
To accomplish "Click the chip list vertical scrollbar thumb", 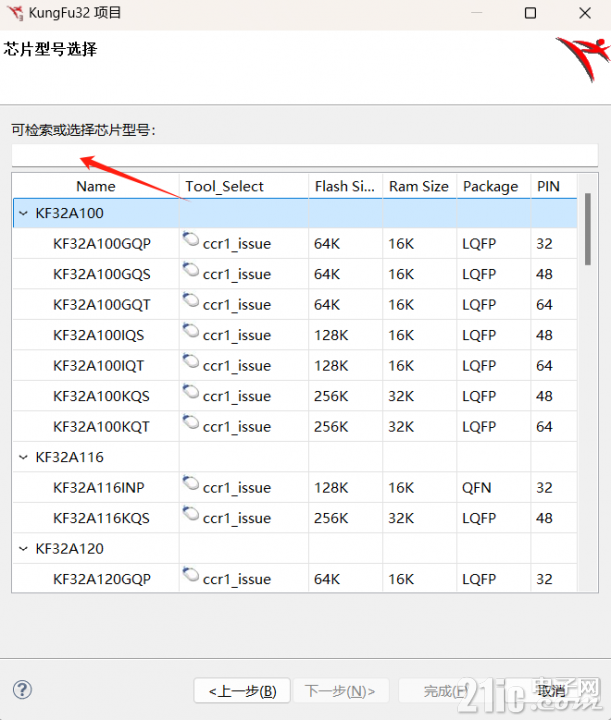I will tap(588, 229).
